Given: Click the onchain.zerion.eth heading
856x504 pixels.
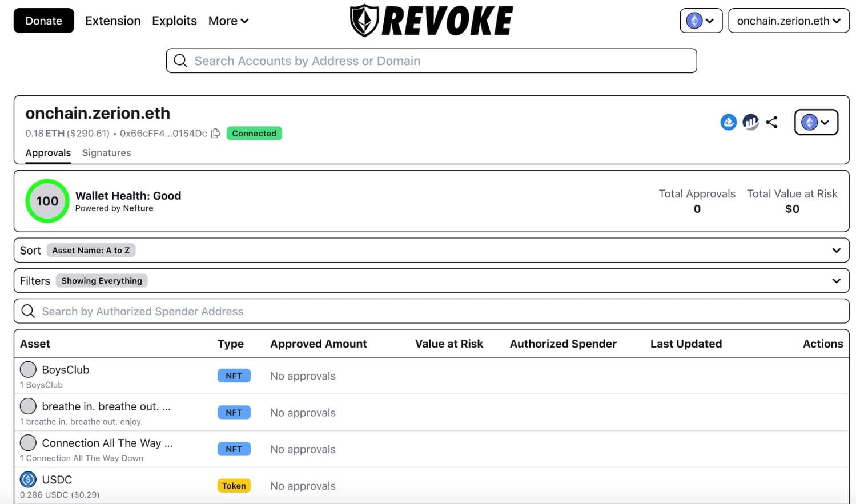Looking at the screenshot, I should tap(98, 113).
